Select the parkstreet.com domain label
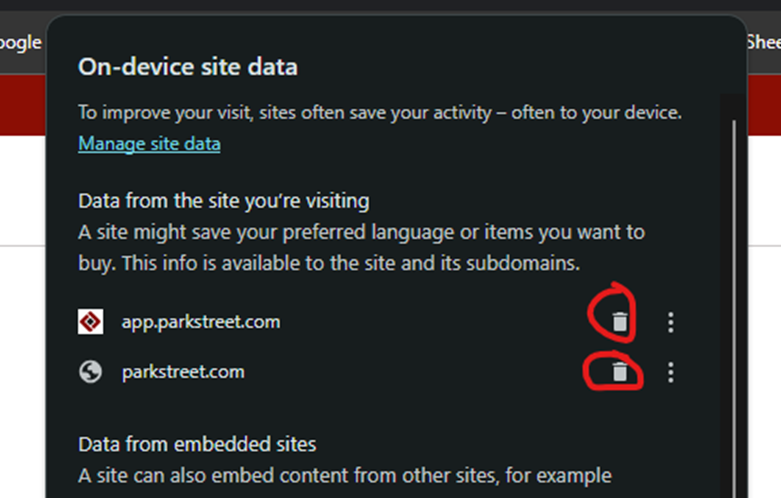 point(183,372)
